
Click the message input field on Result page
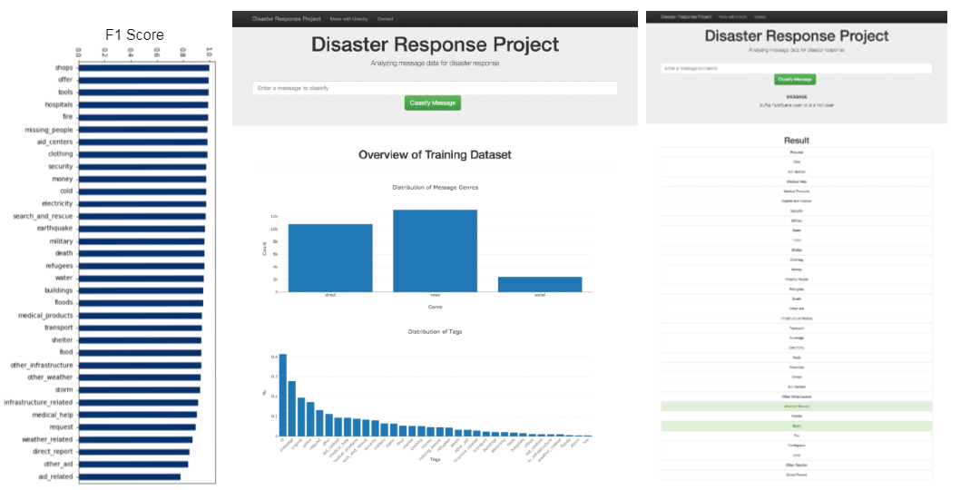tap(796, 68)
